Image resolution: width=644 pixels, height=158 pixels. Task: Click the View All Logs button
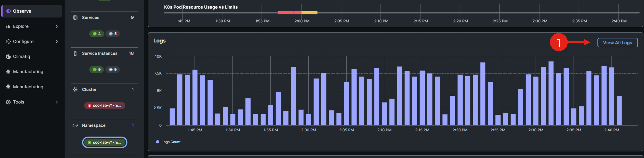pyautogui.click(x=617, y=43)
